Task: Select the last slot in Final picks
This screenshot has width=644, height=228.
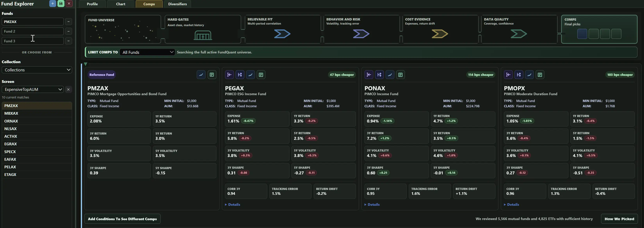Action: [x=616, y=34]
